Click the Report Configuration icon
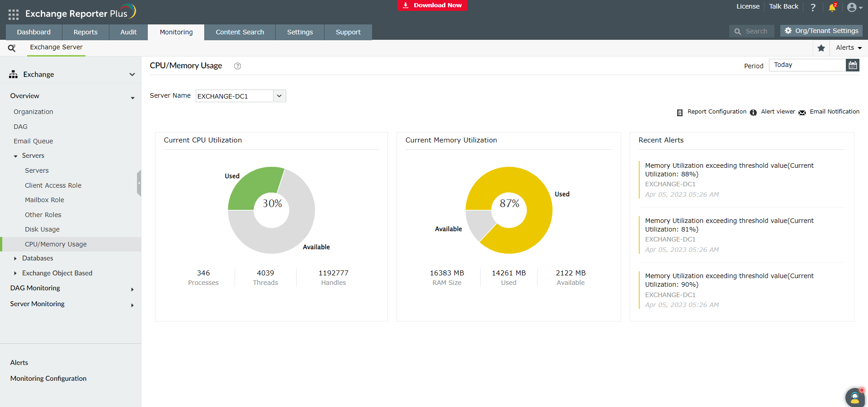This screenshot has width=868, height=407. tap(679, 113)
